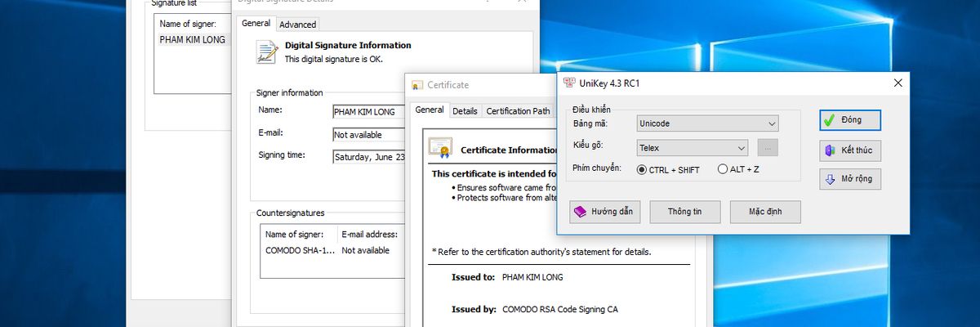Viewport: 980px width, 327px height.
Task: Click the Kết thúc exit door icon
Action: pos(830,150)
